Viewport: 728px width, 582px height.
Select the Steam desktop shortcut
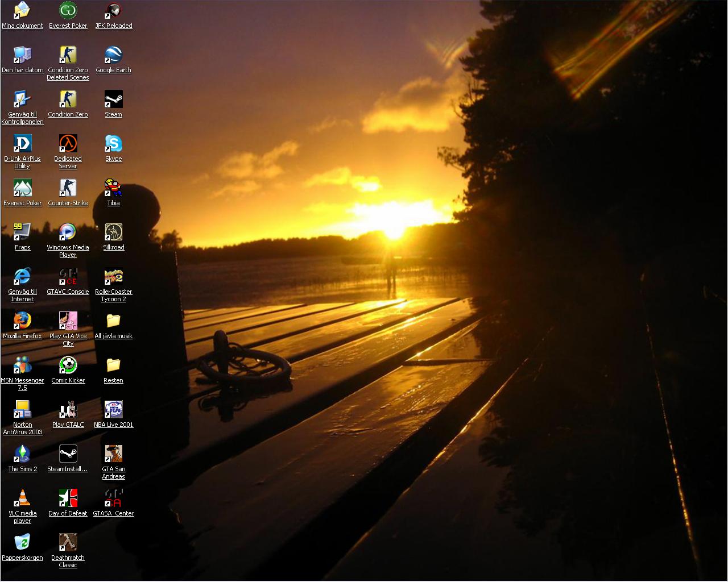point(113,99)
